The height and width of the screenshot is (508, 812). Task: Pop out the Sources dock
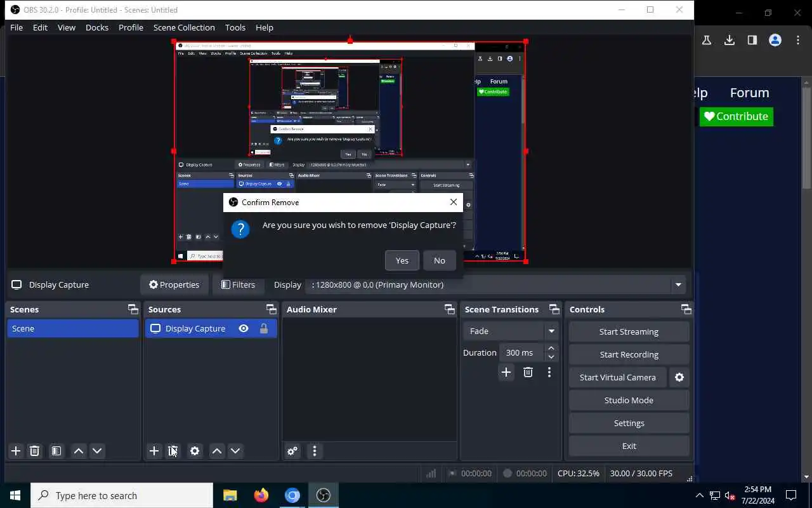(272, 309)
